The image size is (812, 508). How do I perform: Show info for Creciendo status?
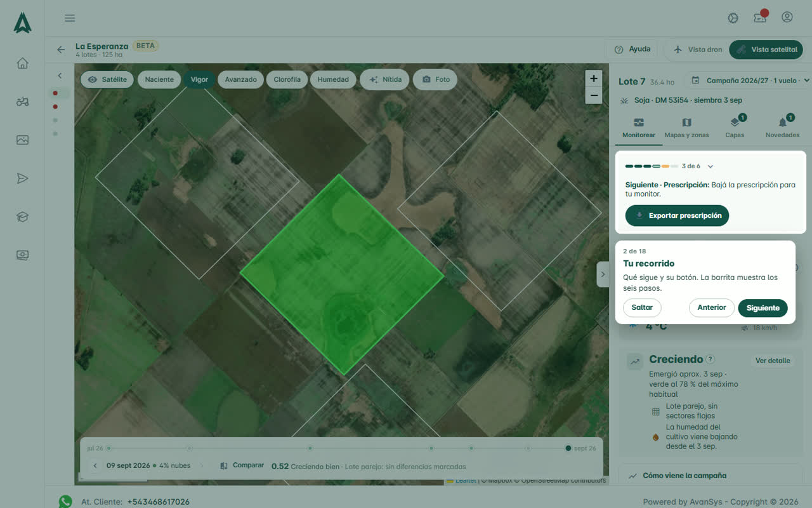click(710, 359)
